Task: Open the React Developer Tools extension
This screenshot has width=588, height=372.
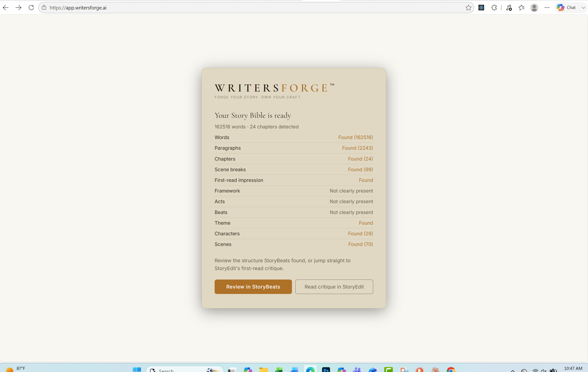Action: 481,8
